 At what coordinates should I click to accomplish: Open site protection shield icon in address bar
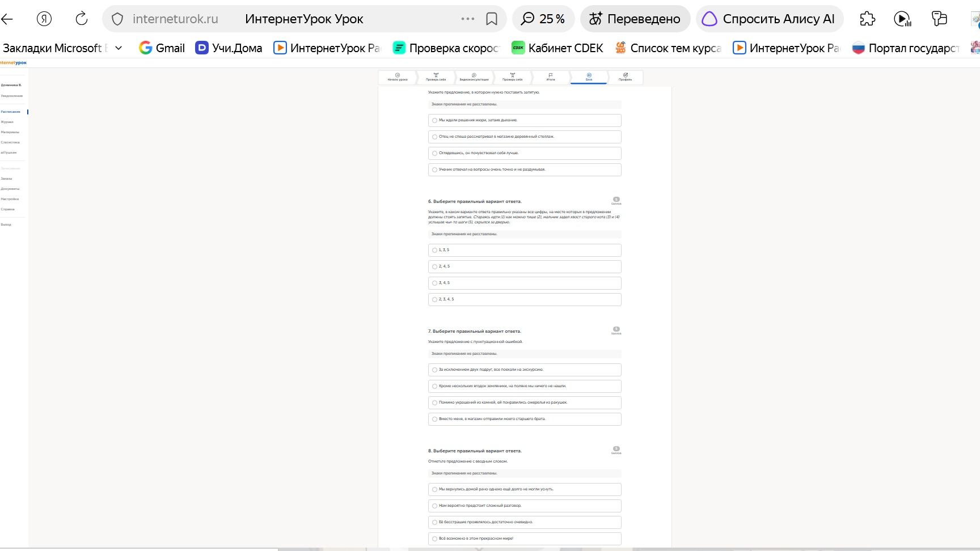117,19
